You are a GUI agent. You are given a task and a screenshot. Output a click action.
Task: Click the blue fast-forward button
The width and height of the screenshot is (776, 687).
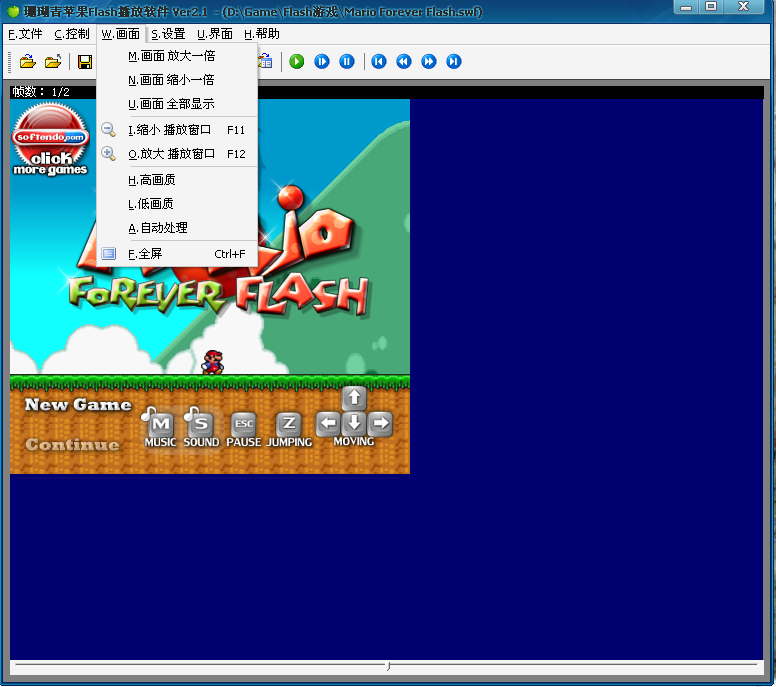click(x=429, y=61)
